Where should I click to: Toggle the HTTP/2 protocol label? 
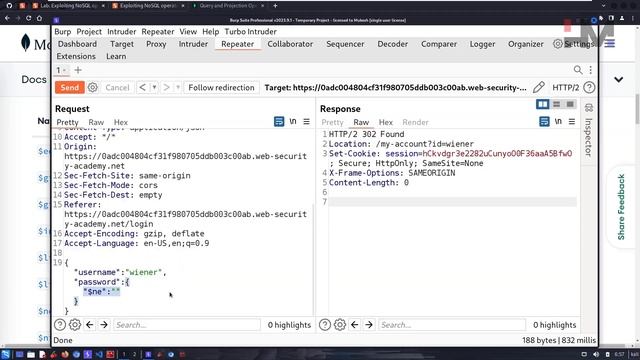565,88
